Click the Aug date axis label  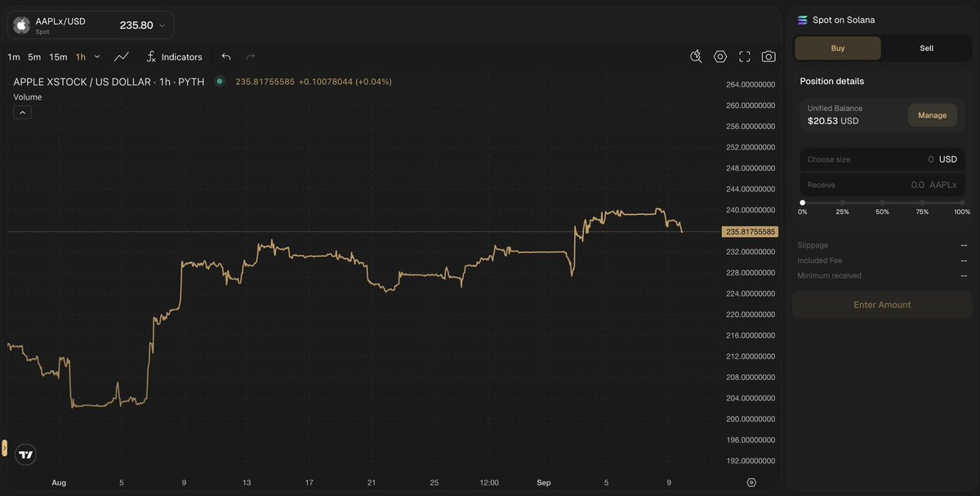coord(59,483)
